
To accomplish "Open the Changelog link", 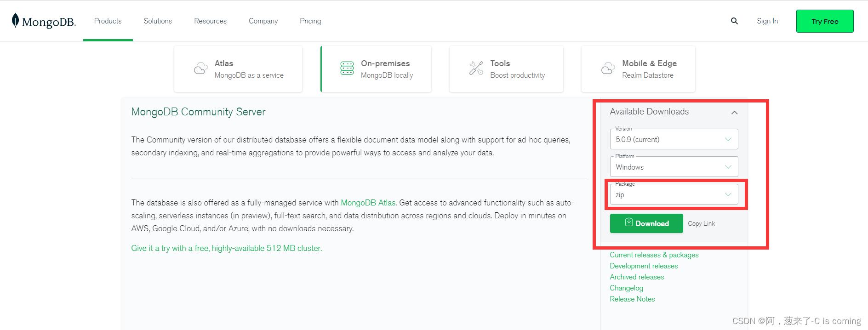I will [x=626, y=288].
